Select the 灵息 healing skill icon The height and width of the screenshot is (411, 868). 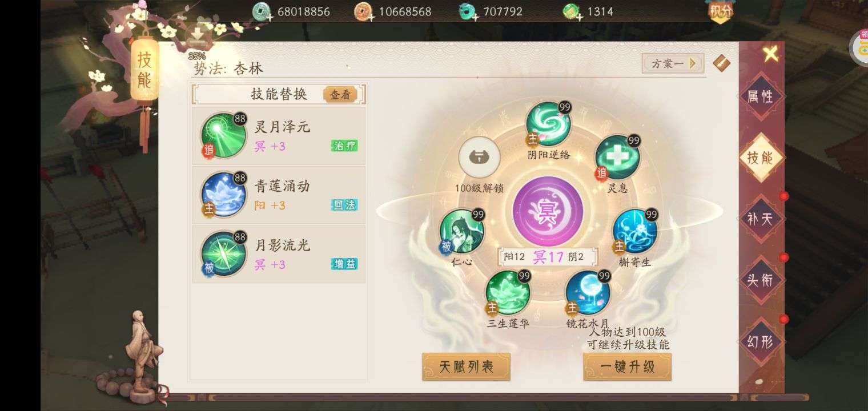pos(617,158)
